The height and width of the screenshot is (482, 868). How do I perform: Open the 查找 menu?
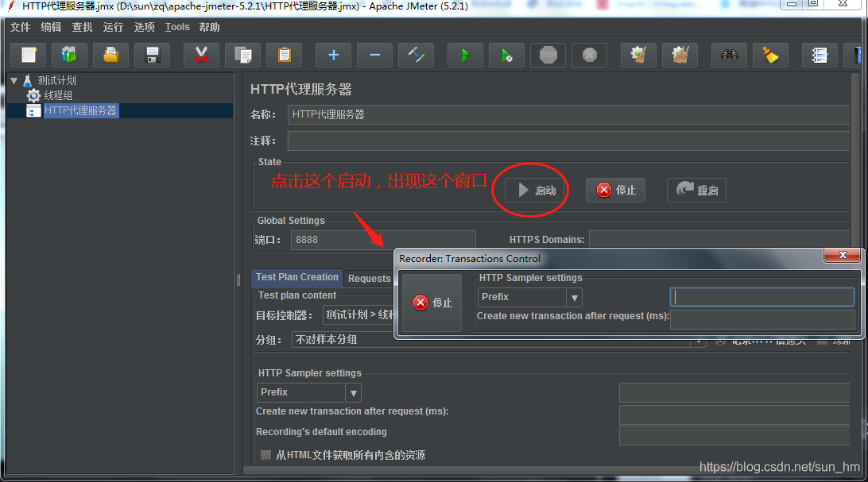(x=82, y=27)
